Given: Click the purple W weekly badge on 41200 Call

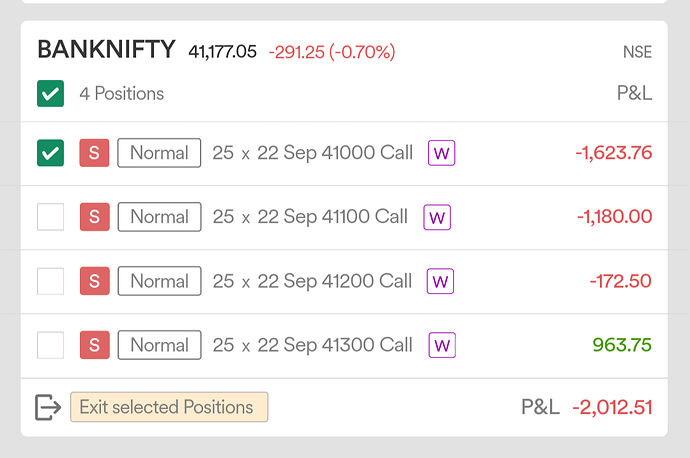Looking at the screenshot, I should click(x=440, y=281).
